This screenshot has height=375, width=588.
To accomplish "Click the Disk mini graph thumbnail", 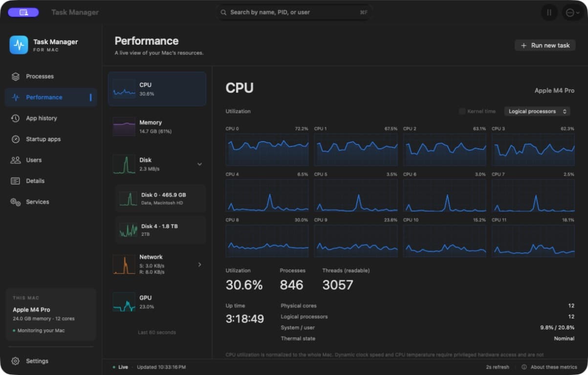I will pyautogui.click(x=124, y=164).
